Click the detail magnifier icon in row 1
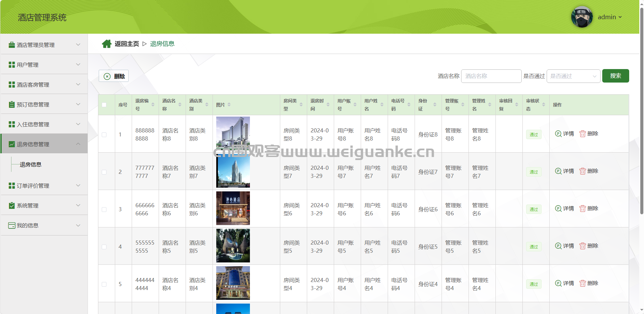 [x=558, y=134]
